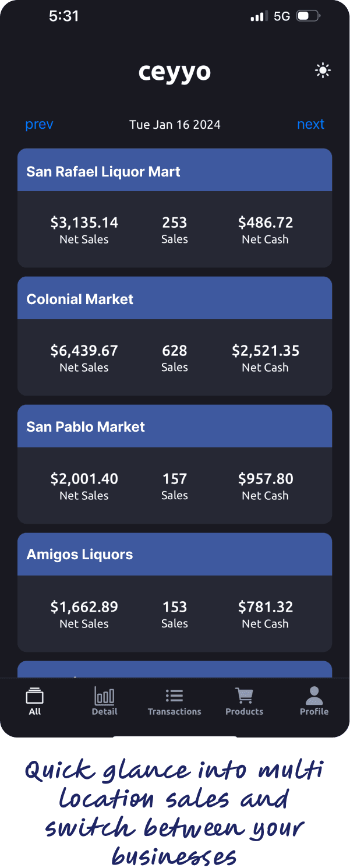Collapse the Colonial Market card header
This screenshot has height=868, width=350.
[175, 298]
